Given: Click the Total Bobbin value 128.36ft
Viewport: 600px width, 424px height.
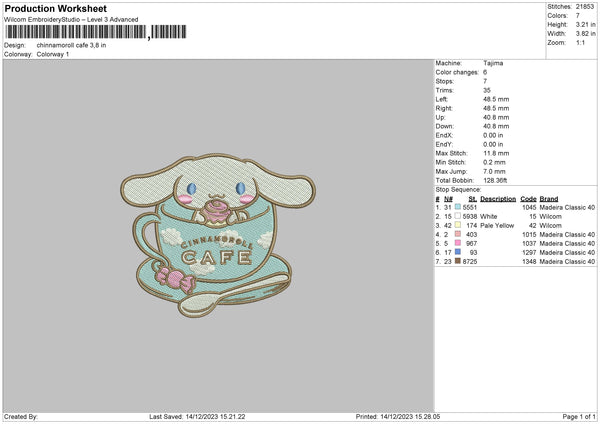Looking at the screenshot, I should tap(495, 180).
